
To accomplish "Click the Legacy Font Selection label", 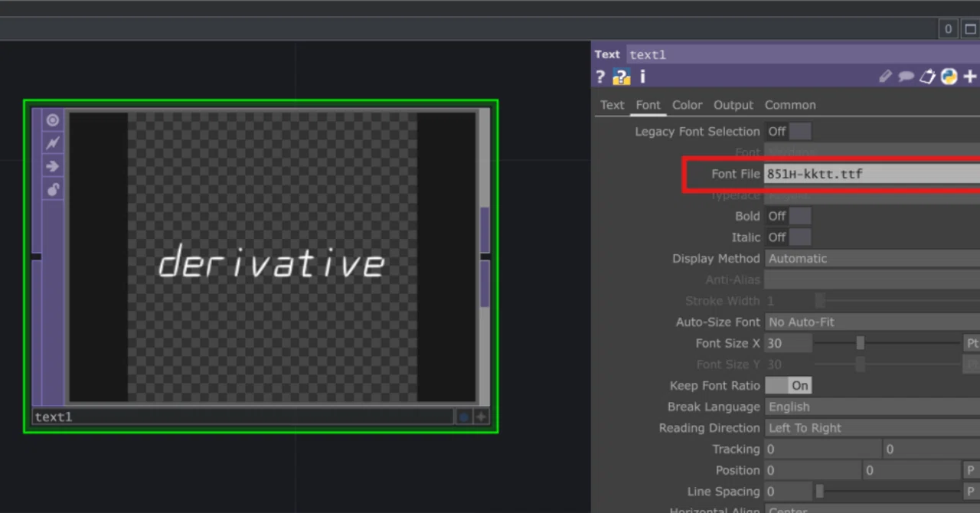I will [x=697, y=132].
